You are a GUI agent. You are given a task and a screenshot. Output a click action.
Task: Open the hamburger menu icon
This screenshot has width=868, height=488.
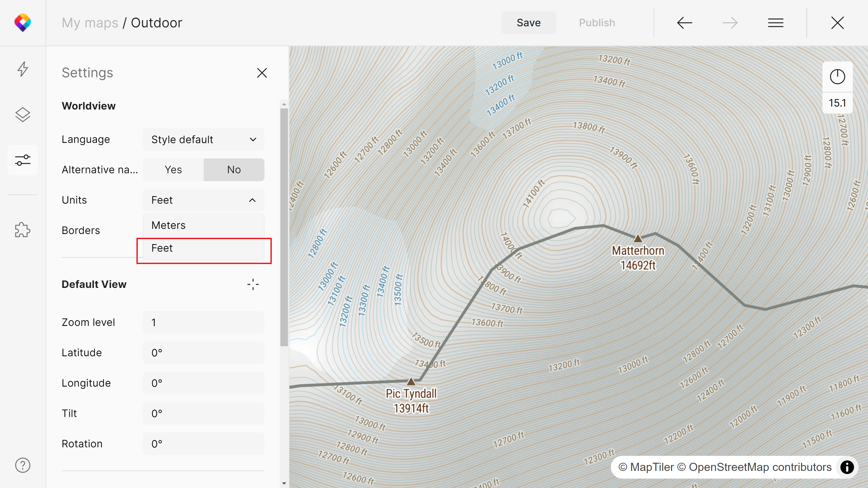coord(775,23)
